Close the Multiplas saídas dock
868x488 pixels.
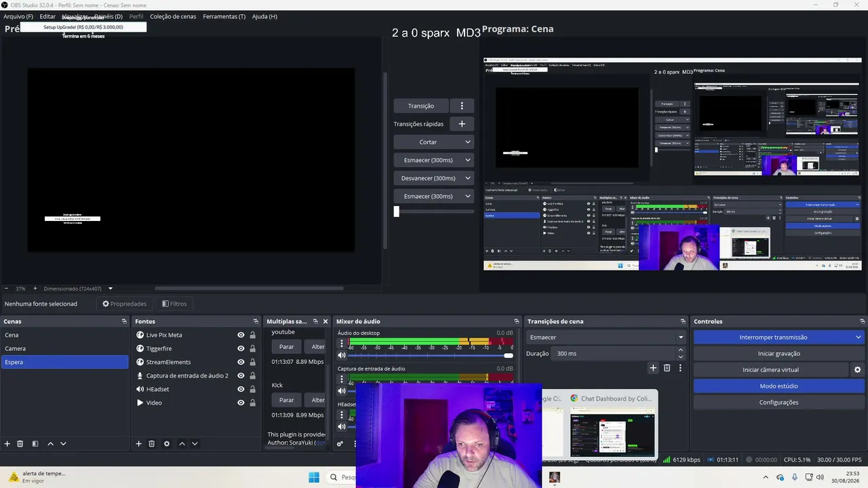pyautogui.click(x=325, y=321)
